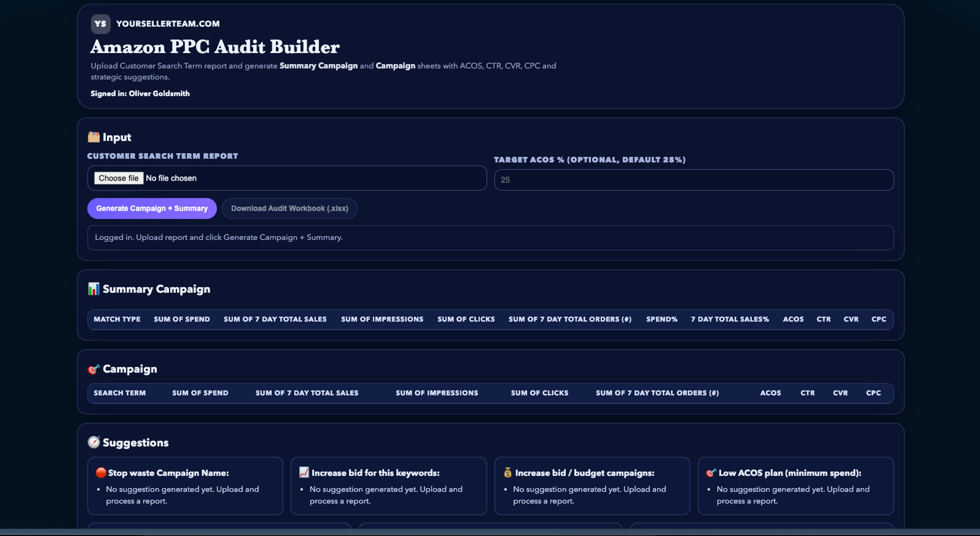Image resolution: width=980 pixels, height=536 pixels.
Task: Click the bar chart icon beside Summary Campaign
Action: (x=94, y=288)
